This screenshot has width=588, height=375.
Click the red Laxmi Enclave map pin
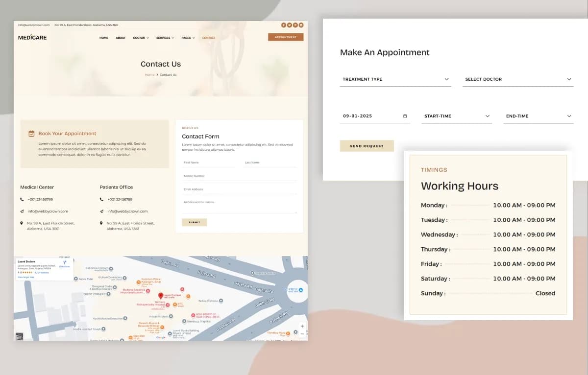160,296
